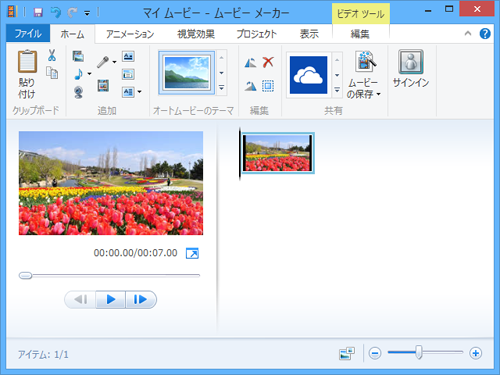Click the アイテム: 1/1 status text
The height and width of the screenshot is (375, 500).
(x=43, y=354)
